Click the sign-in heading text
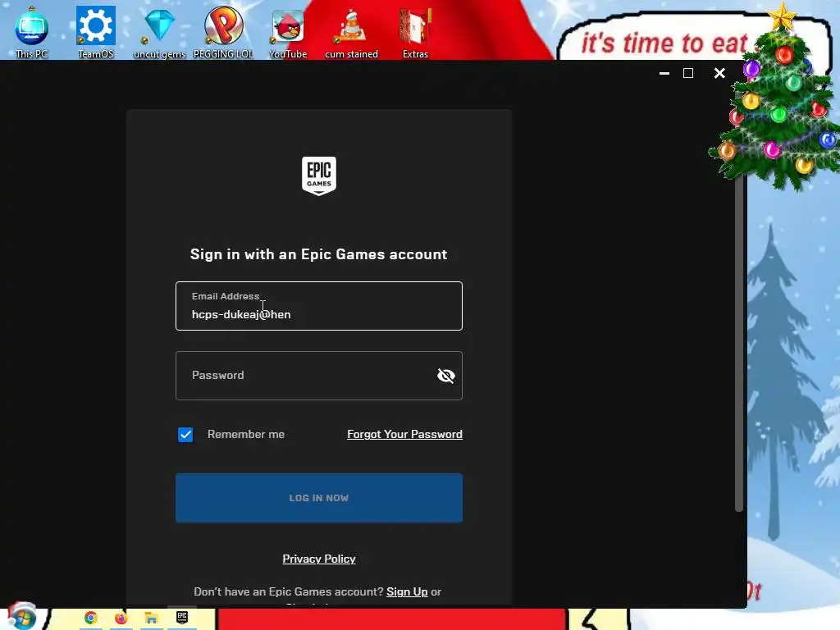This screenshot has height=630, width=840. coord(319,254)
